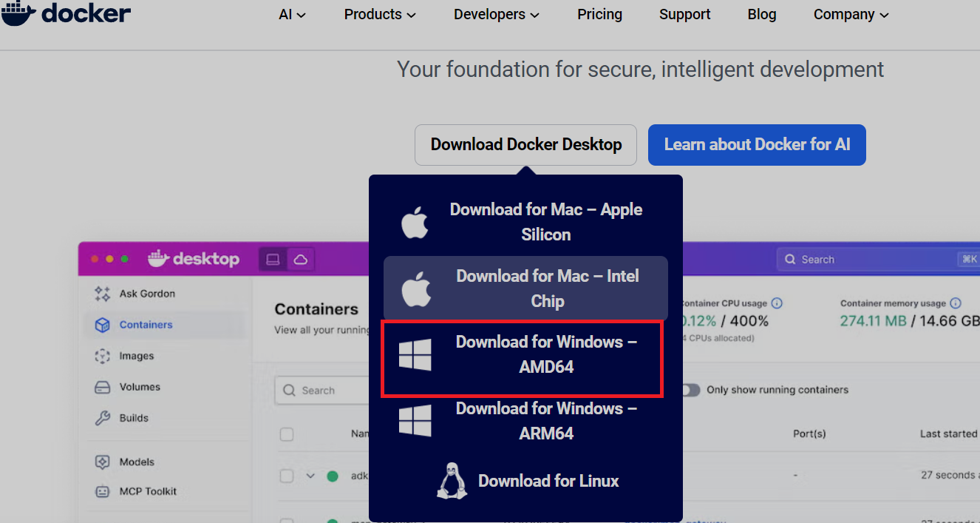The width and height of the screenshot is (980, 523).
Task: Open the Pricing page
Action: coord(599,14)
